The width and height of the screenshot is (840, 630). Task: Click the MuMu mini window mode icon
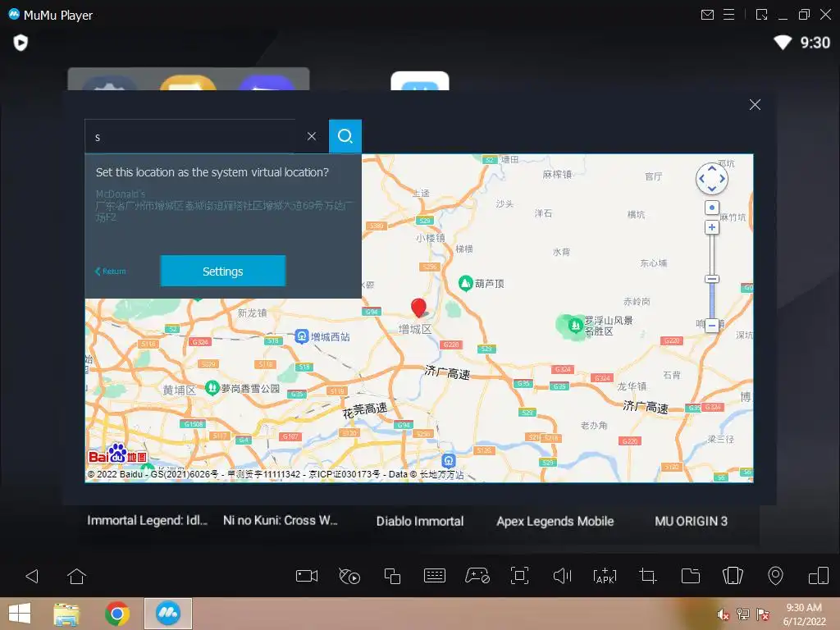pos(761,15)
